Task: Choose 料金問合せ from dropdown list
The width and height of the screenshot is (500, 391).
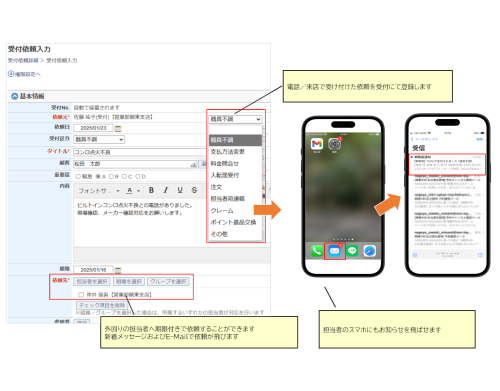Action: pyautogui.click(x=225, y=164)
